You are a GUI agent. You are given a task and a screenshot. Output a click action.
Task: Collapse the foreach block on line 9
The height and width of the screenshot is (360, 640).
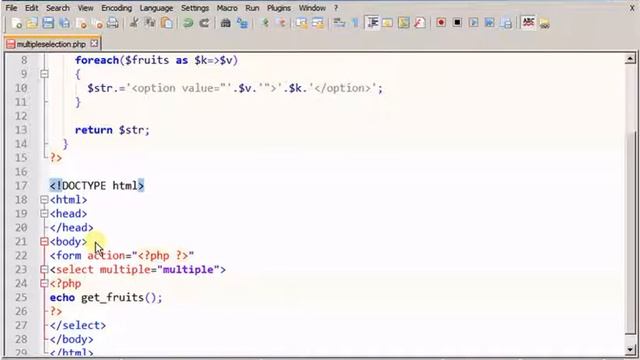(44, 74)
